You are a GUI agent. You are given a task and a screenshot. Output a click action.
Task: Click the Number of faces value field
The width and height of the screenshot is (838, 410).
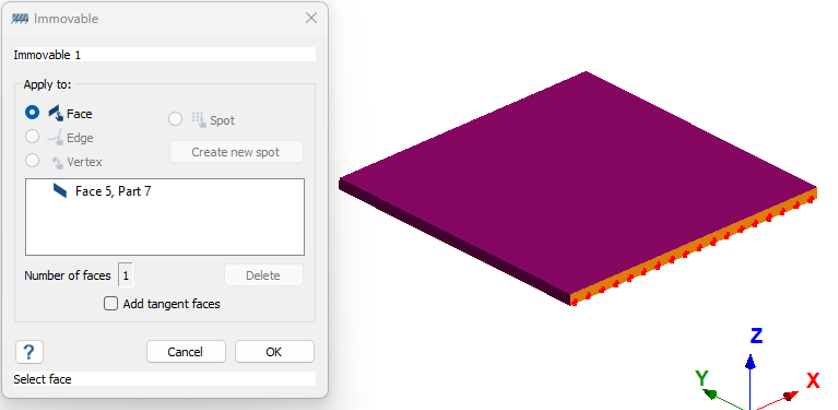tap(125, 275)
